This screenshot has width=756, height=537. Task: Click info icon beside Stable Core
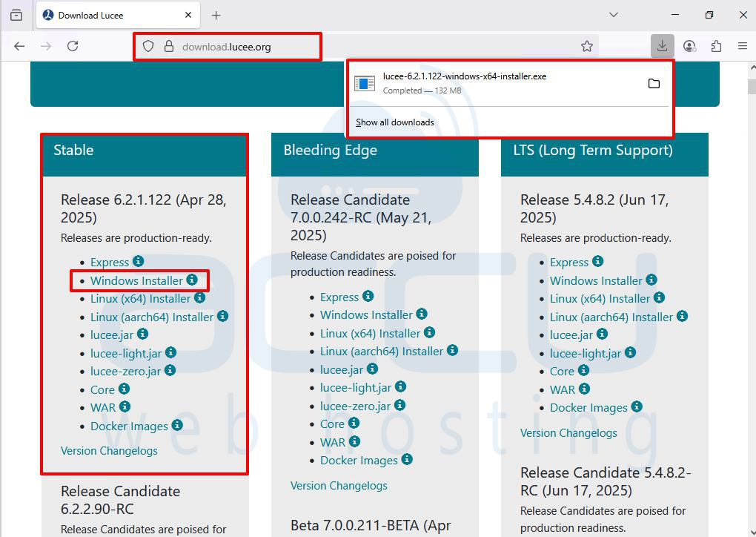(x=124, y=389)
